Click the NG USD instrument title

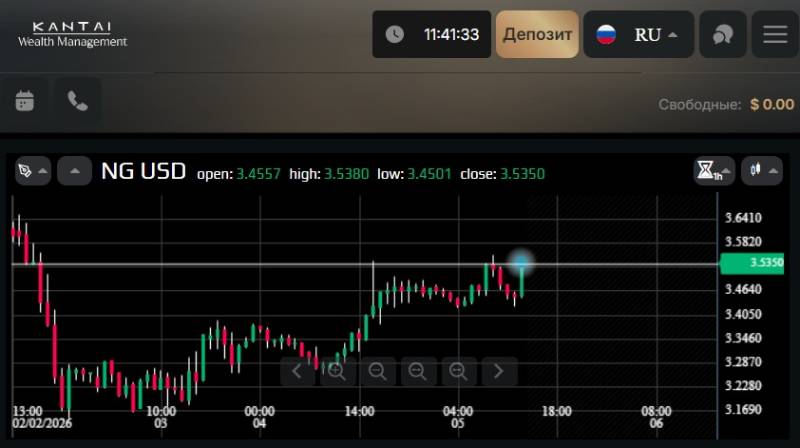coord(143,171)
